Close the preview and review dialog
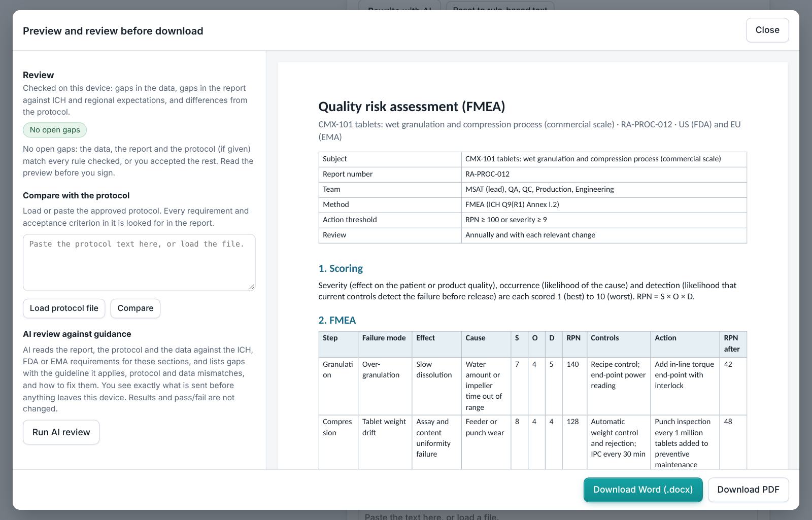This screenshot has height=520, width=812. [767, 30]
